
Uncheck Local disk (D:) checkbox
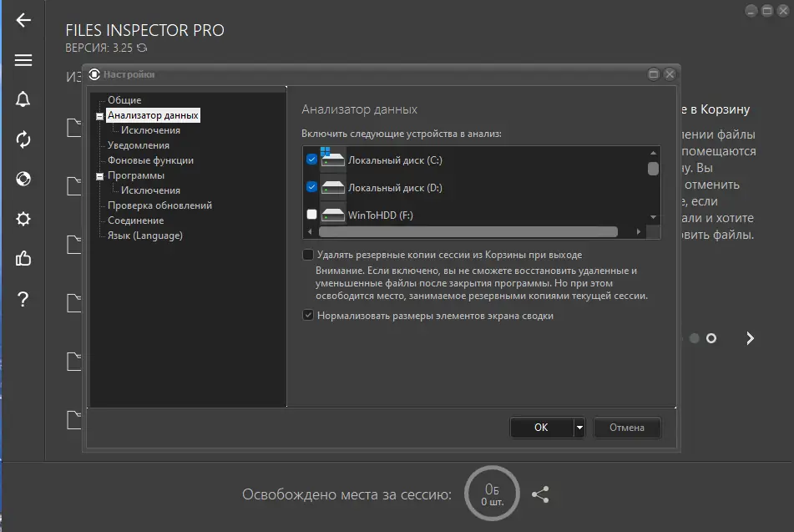pyautogui.click(x=311, y=187)
